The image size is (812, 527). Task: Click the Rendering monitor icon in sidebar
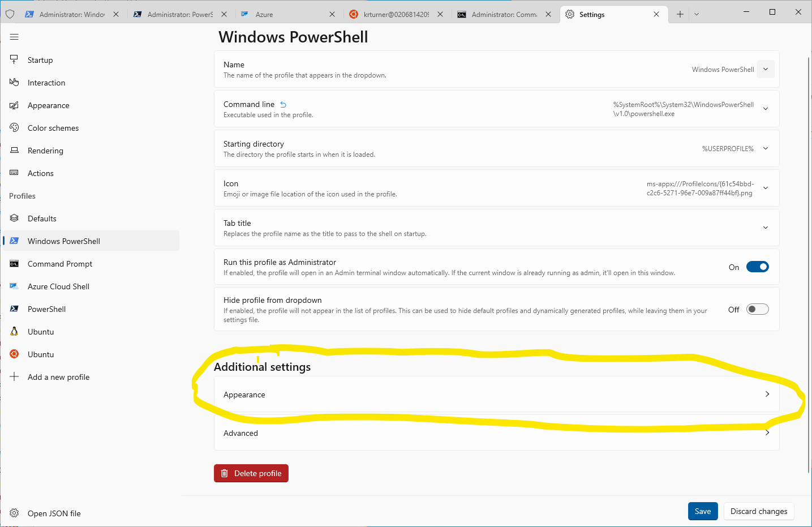14,151
